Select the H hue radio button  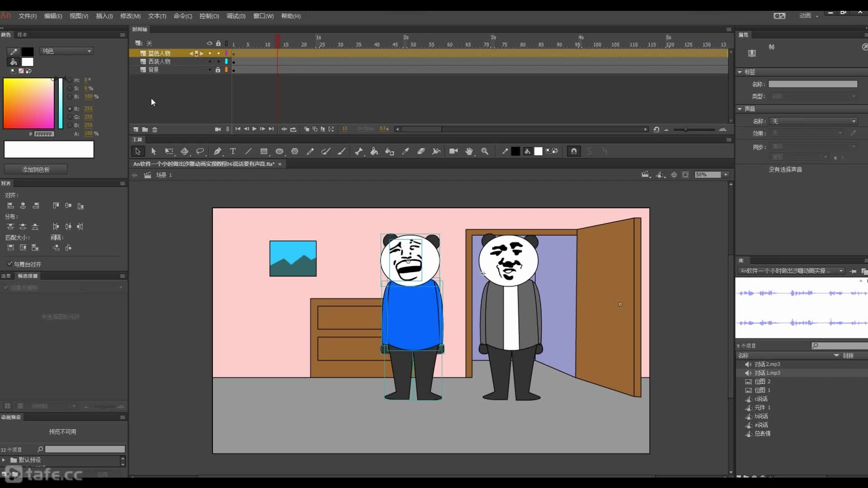(x=70, y=80)
